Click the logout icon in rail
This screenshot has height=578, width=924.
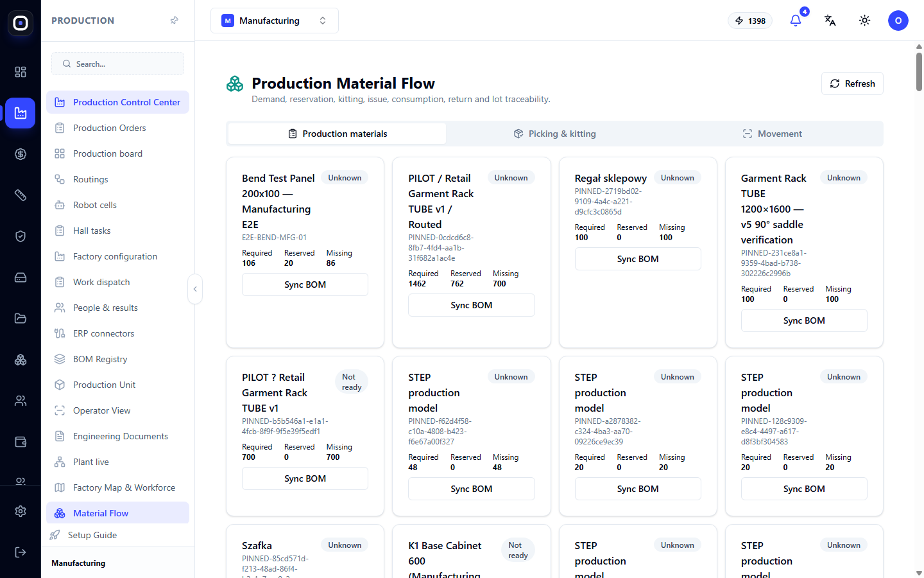click(x=21, y=552)
